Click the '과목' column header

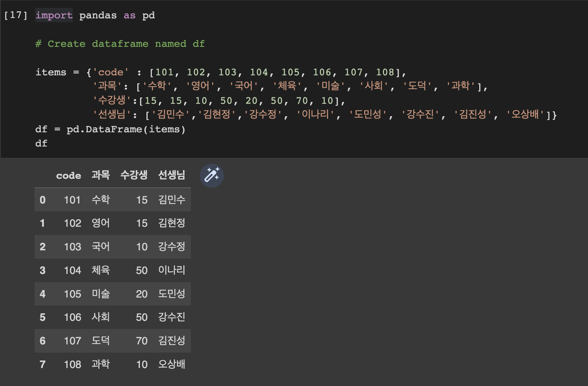pos(100,175)
